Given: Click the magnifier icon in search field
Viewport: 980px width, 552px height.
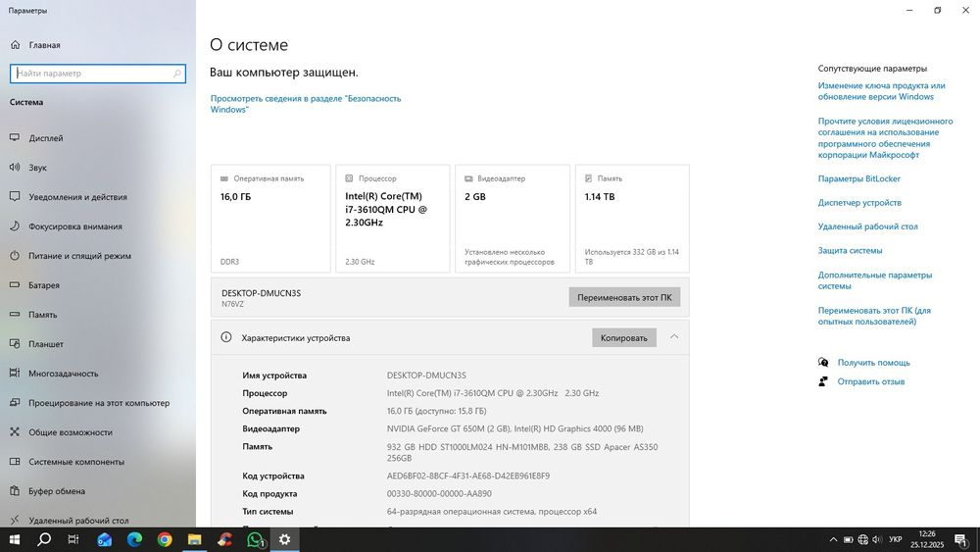Looking at the screenshot, I should coord(176,74).
